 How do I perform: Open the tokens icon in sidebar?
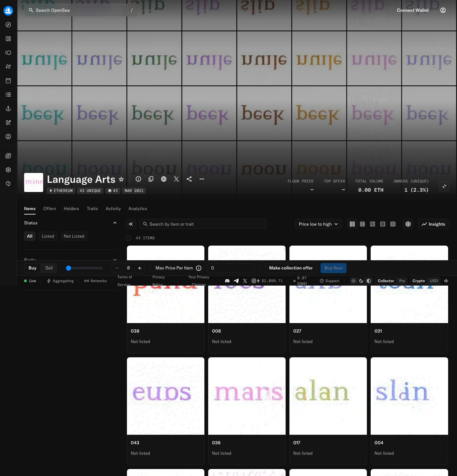(8, 53)
